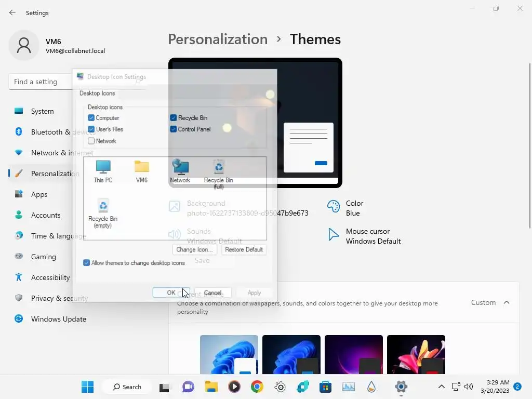This screenshot has height=399, width=532.
Task: Select the dark Windows bloom theme thumbnail
Action: [291, 354]
